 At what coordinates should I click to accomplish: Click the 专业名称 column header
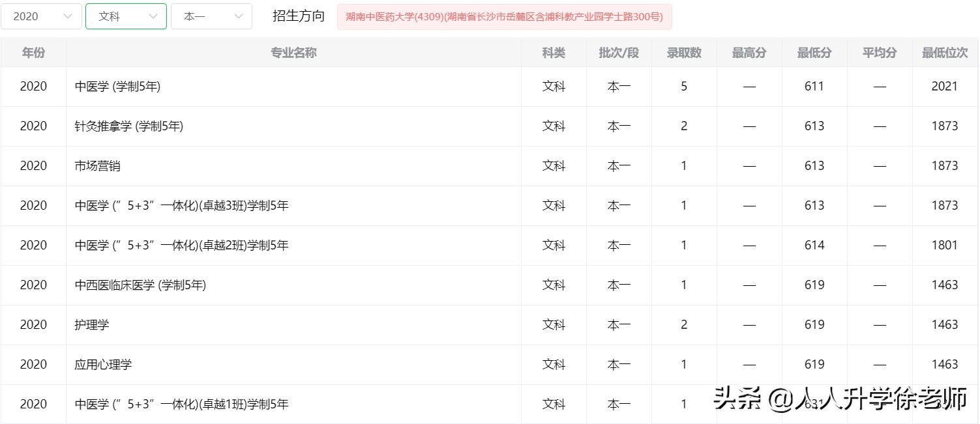pyautogui.click(x=293, y=53)
